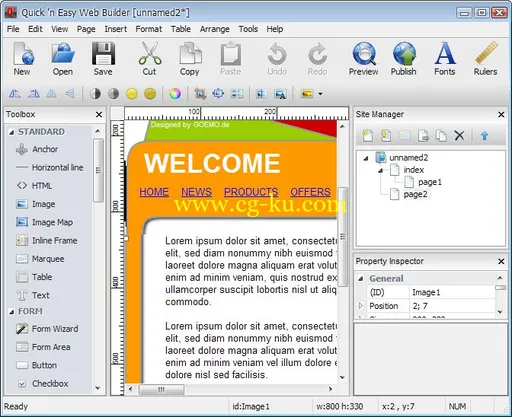Move page up with the blue arrow

point(485,136)
